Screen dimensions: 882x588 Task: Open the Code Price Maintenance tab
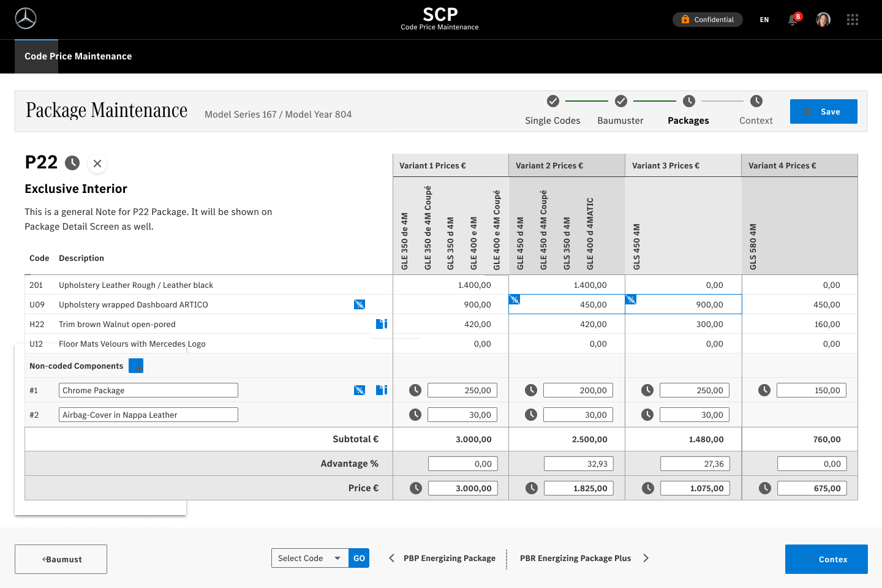tap(78, 56)
